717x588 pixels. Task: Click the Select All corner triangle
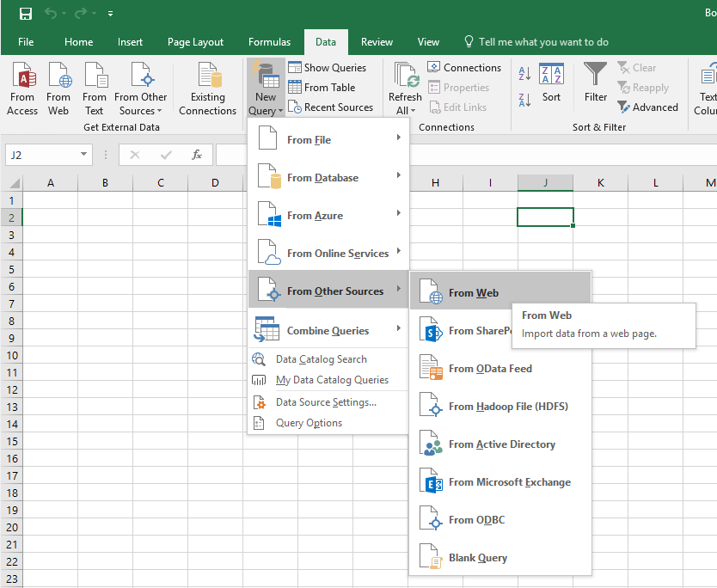15,183
